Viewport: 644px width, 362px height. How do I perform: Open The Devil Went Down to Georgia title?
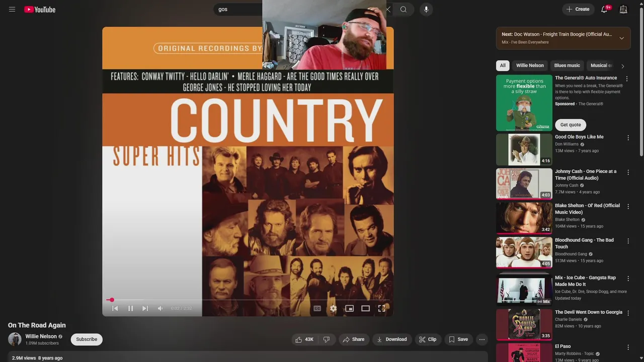coord(589,312)
